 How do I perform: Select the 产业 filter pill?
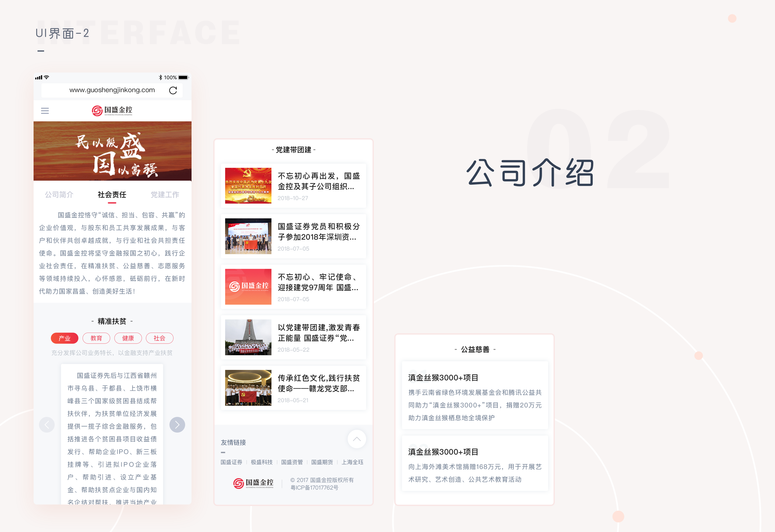[65, 338]
